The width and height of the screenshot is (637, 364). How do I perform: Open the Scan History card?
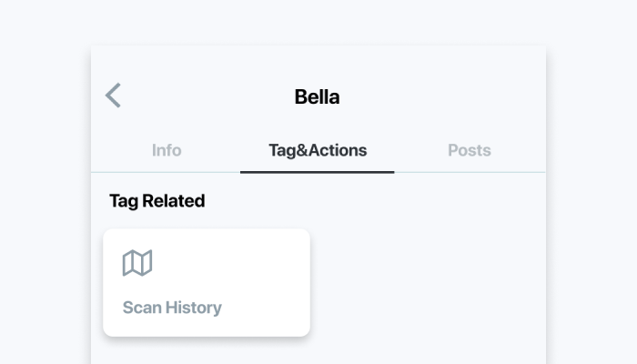pyautogui.click(x=207, y=282)
